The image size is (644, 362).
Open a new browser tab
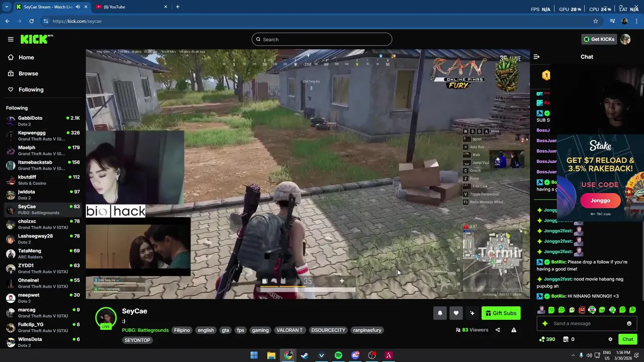pyautogui.click(x=178, y=7)
